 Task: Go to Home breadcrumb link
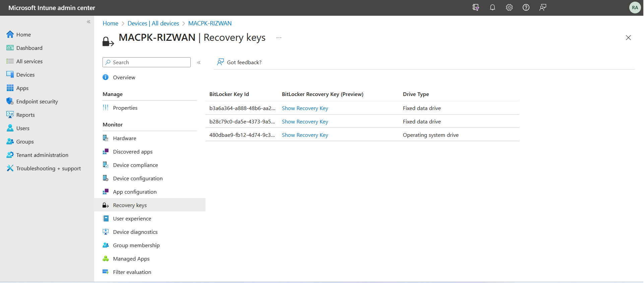[110, 23]
